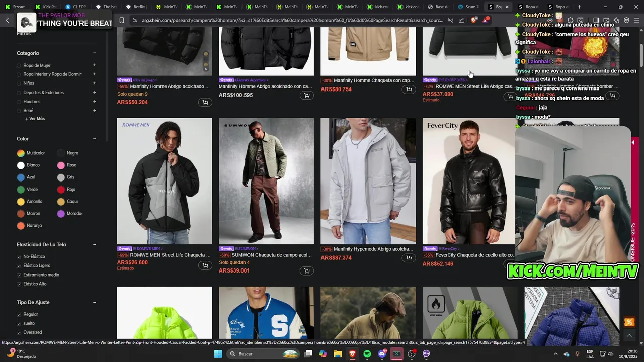
Task: Open the orange discount coupon icon
Action: tap(629, 322)
